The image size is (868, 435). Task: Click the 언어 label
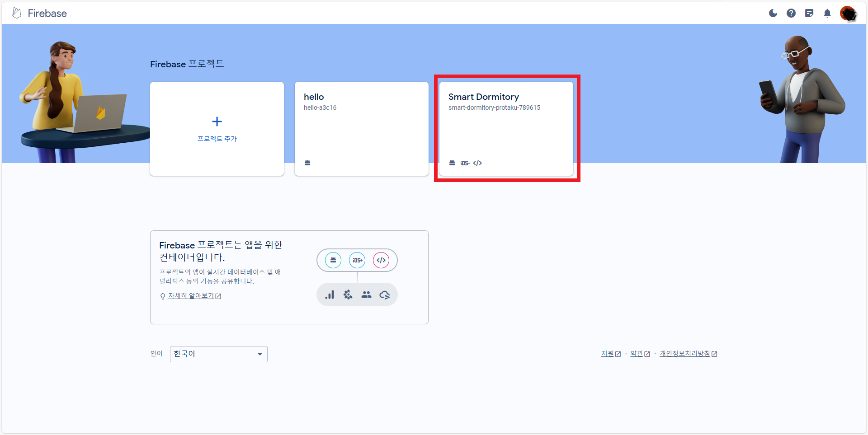pos(156,353)
